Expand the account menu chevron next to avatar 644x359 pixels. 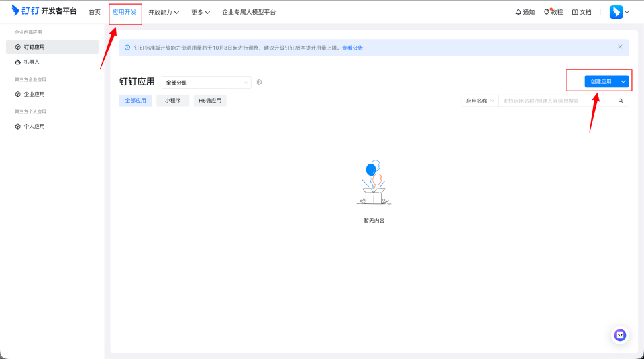[627, 12]
